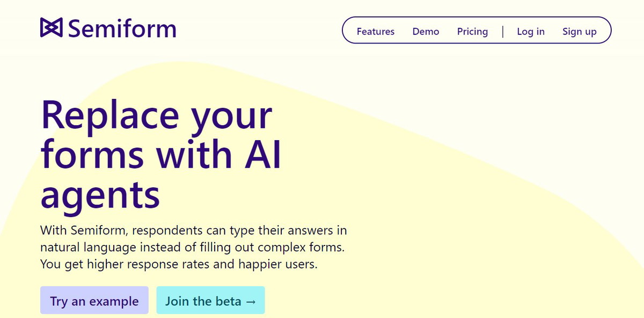The width and height of the screenshot is (644, 318).
Task: Click the Semiform bowtie logo icon
Action: coord(52,28)
